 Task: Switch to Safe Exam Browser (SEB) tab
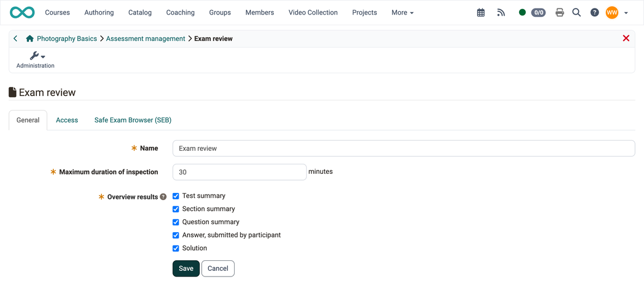tap(133, 120)
